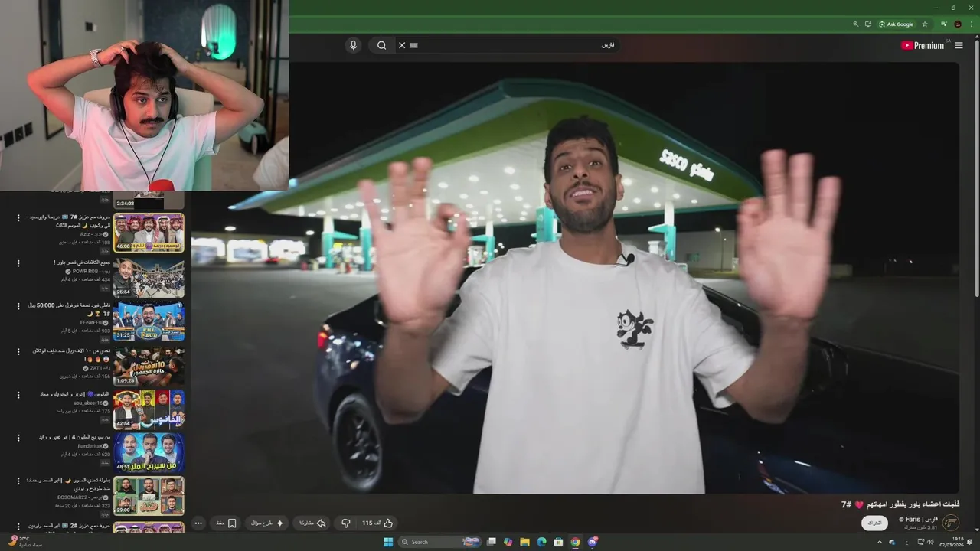The image size is (980, 551).
Task: Open options menu for BanderitaX video
Action: tap(18, 438)
